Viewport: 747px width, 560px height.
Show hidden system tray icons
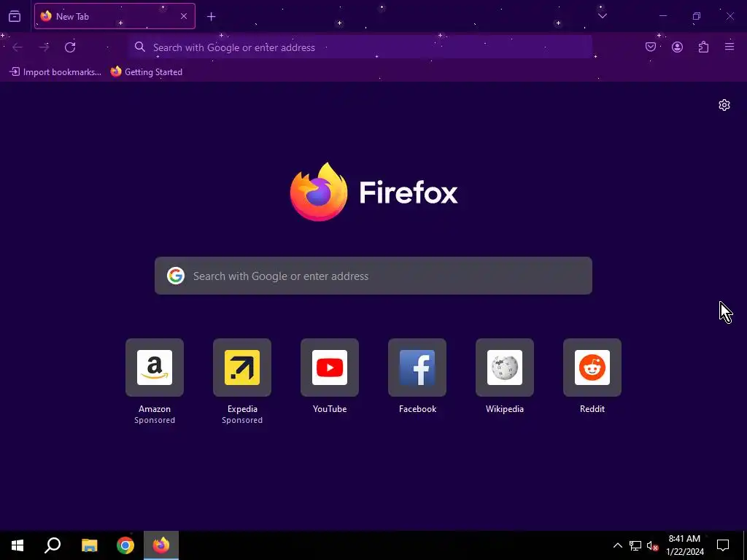click(617, 545)
